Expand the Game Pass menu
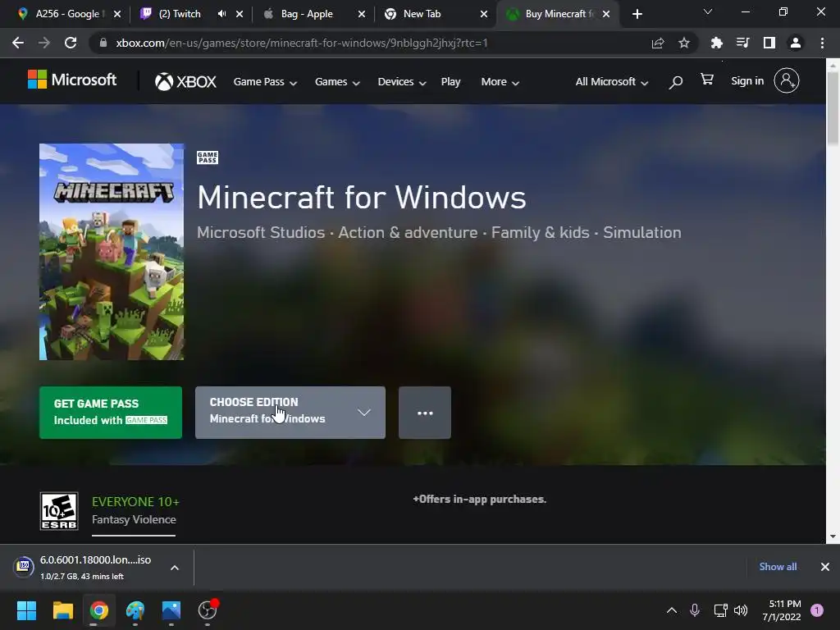Viewport: 840px width, 630px height. click(265, 82)
